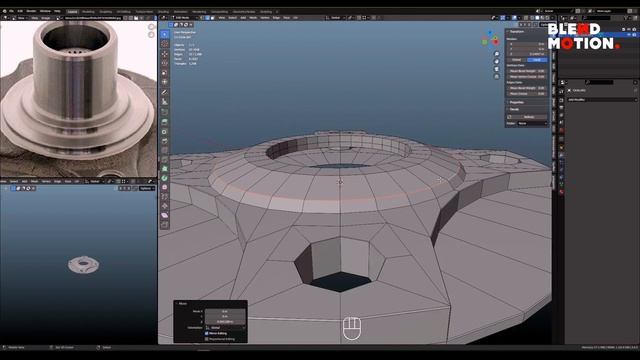Image resolution: width=640 pixels, height=360 pixels.
Task: Collapse the Transform panel section
Action: coord(515,31)
